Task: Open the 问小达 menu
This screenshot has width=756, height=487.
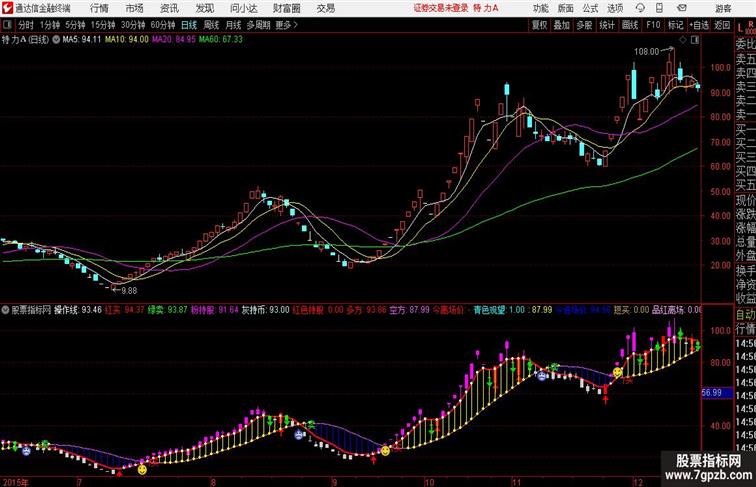Action: tap(243, 8)
